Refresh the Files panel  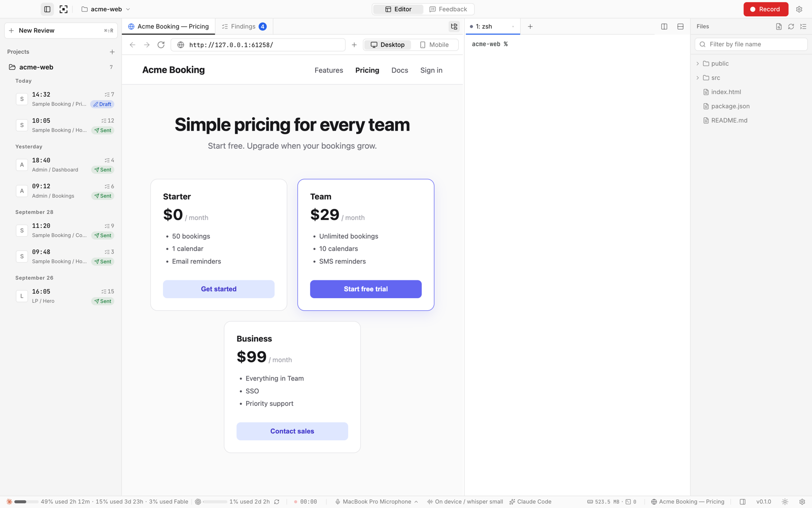click(791, 26)
